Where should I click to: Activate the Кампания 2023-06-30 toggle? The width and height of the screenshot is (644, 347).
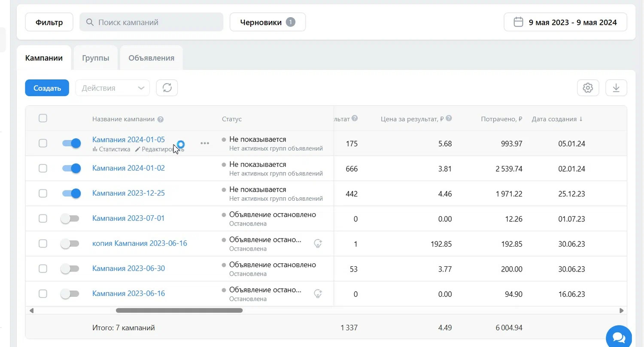tap(70, 269)
